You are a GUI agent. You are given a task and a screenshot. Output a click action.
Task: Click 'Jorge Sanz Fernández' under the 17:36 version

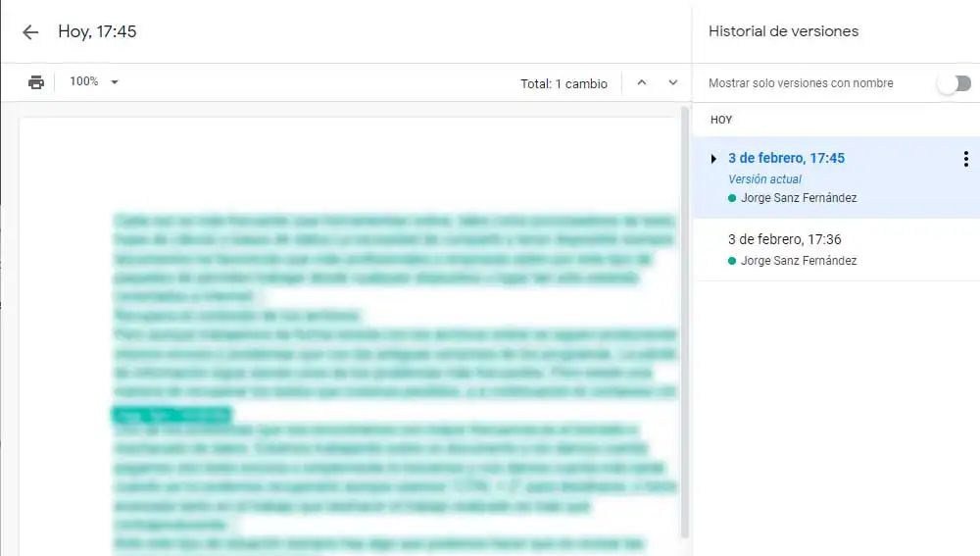coord(799,260)
